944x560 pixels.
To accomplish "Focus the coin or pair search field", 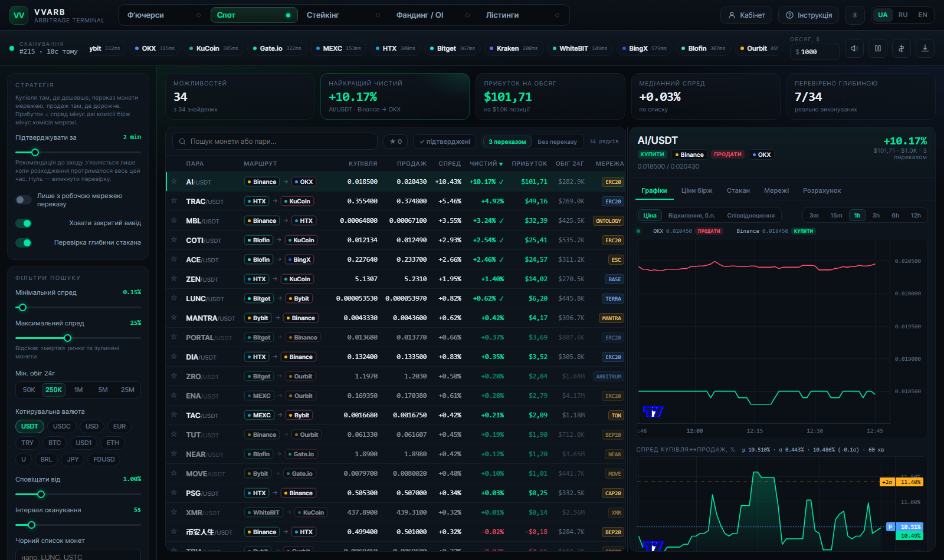I will click(275, 141).
